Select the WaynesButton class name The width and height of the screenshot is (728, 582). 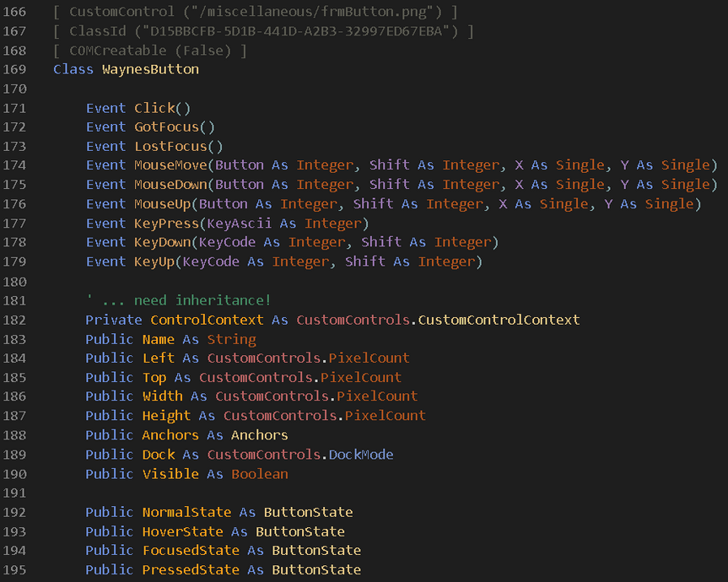150,70
